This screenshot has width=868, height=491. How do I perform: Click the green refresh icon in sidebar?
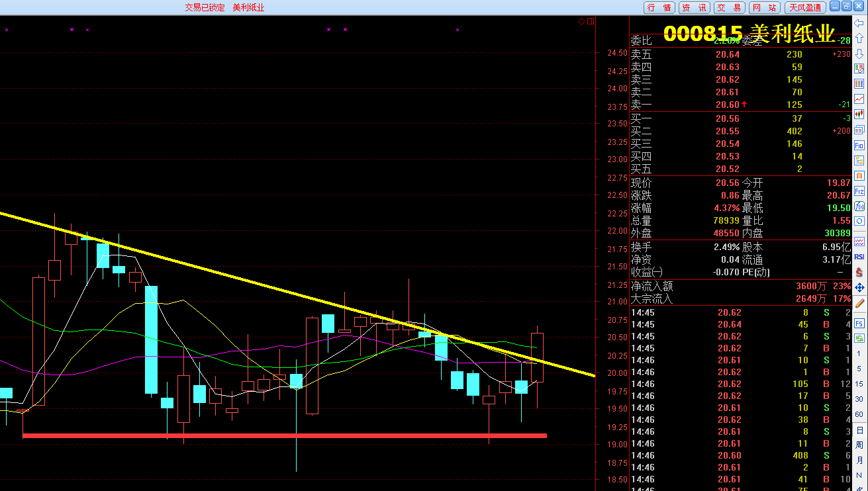pyautogui.click(x=859, y=338)
